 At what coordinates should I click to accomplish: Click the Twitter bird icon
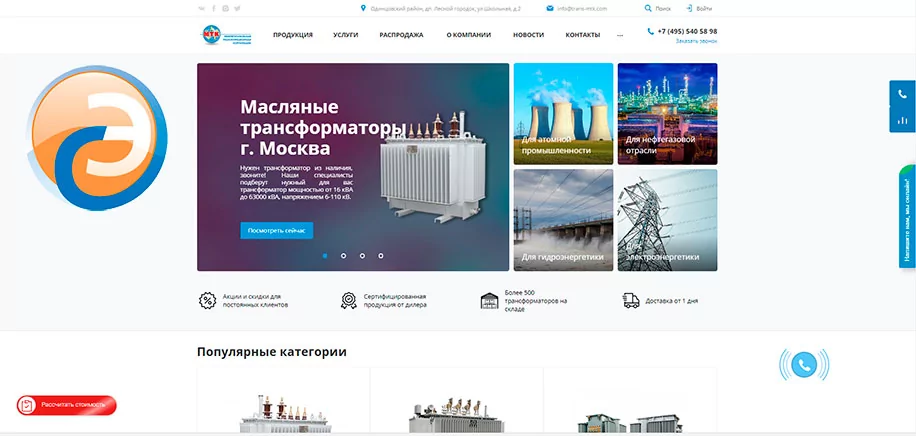tap(237, 8)
